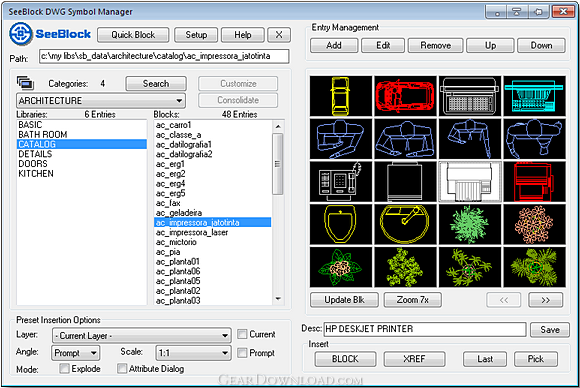
Task: Click the Search button
Action: click(156, 84)
